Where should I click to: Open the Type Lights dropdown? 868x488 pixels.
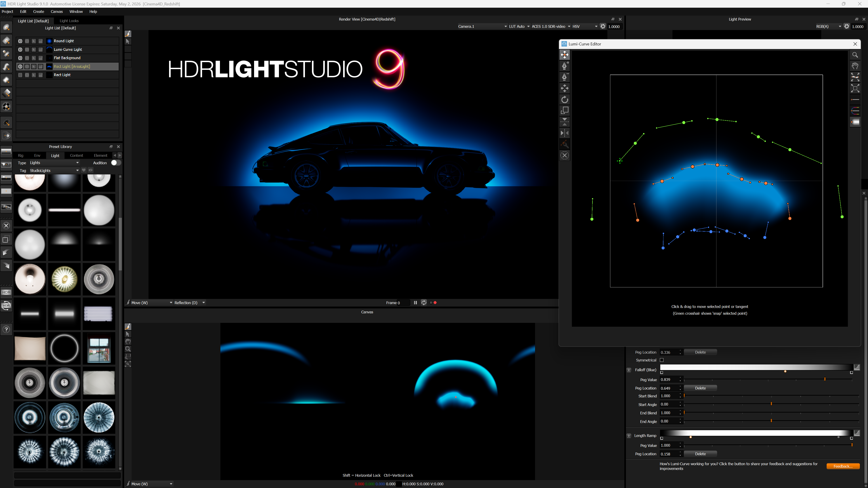tap(54, 163)
